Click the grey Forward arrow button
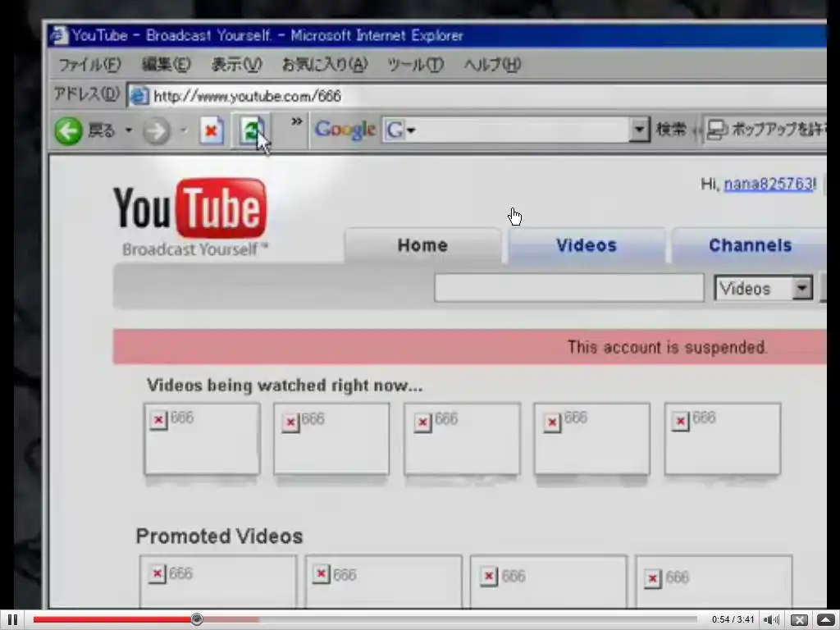The image size is (840, 630). tap(157, 131)
